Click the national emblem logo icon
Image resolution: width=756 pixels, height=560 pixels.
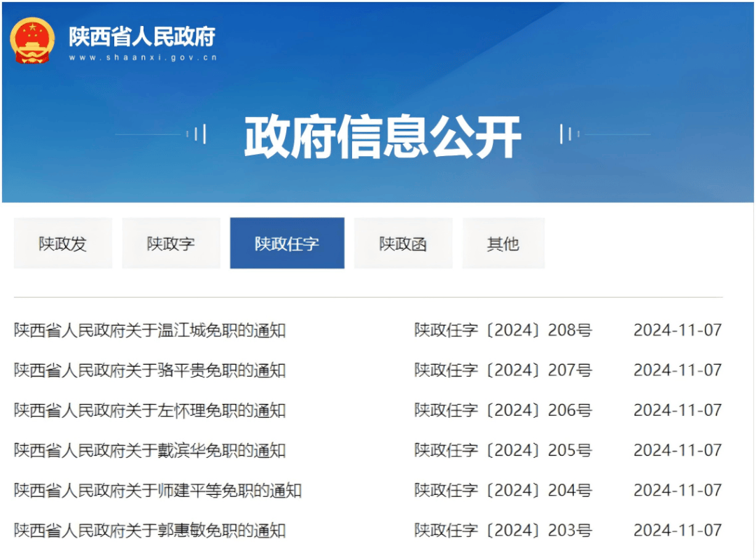click(31, 38)
